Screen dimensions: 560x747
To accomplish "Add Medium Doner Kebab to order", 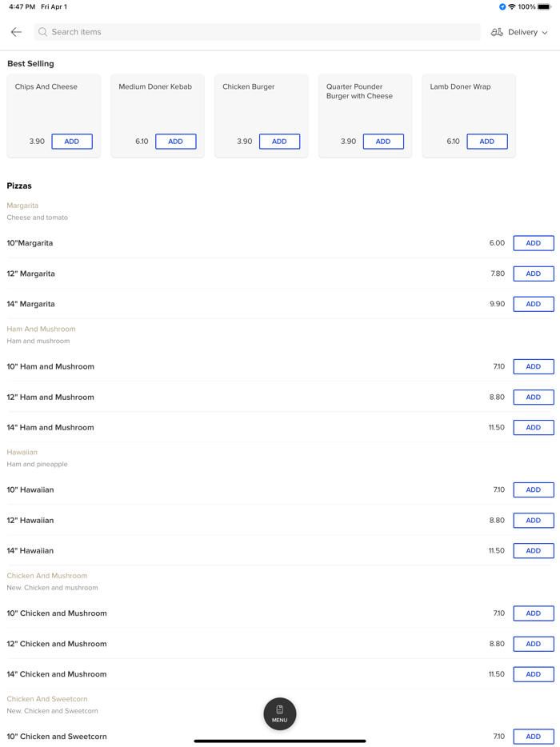I will (x=176, y=142).
